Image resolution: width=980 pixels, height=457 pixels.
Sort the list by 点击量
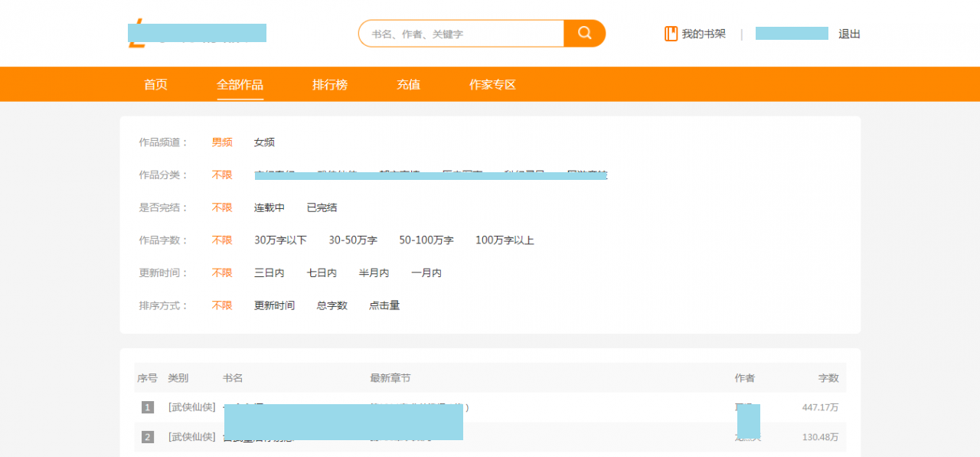pos(384,305)
